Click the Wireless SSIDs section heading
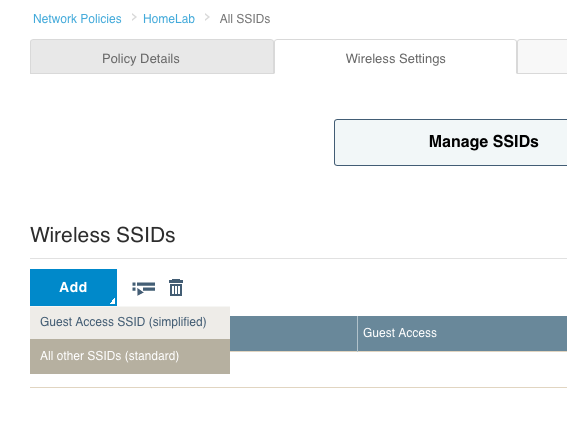The image size is (567, 426). tap(103, 235)
